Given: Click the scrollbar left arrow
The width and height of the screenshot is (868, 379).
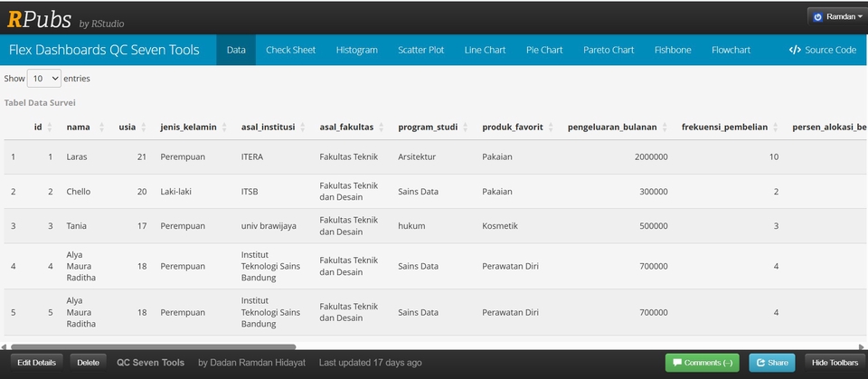Looking at the screenshot, I should tap(4, 346).
